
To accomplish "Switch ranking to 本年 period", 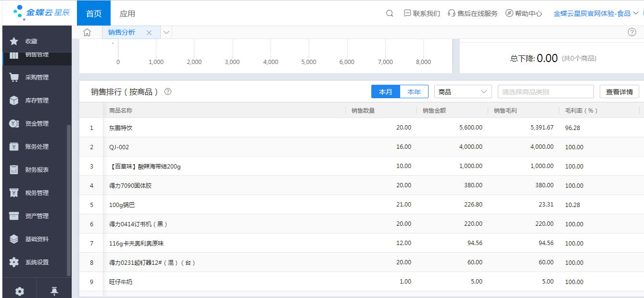I will click(414, 91).
